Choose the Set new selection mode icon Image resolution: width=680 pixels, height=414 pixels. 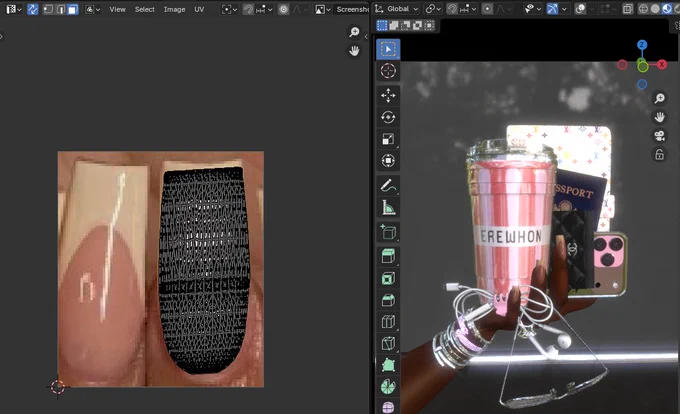382,26
